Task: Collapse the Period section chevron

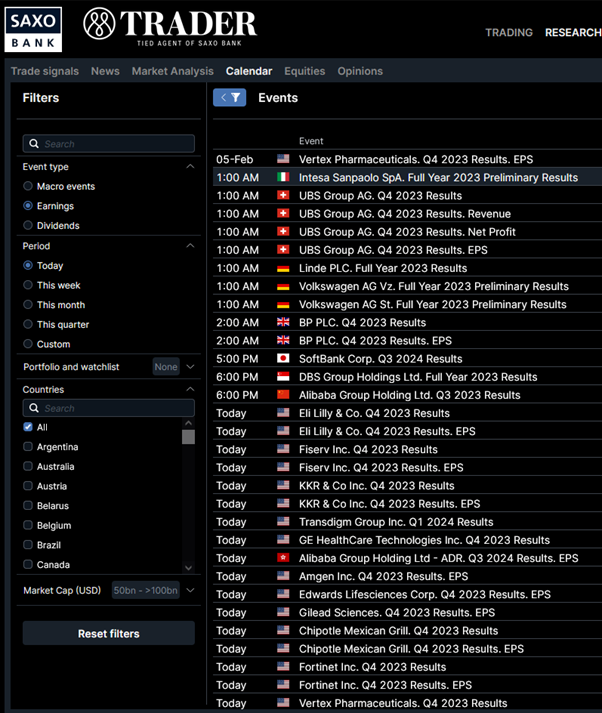Action: (x=191, y=246)
